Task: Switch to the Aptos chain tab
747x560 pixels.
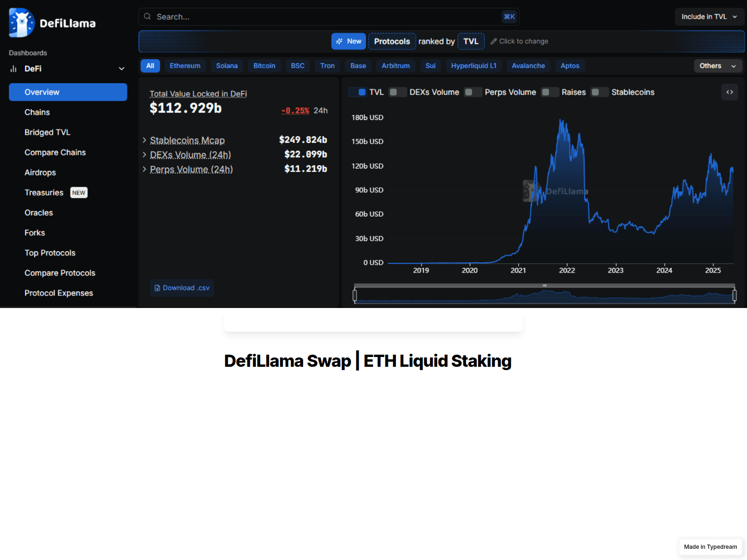Action: pyautogui.click(x=570, y=66)
